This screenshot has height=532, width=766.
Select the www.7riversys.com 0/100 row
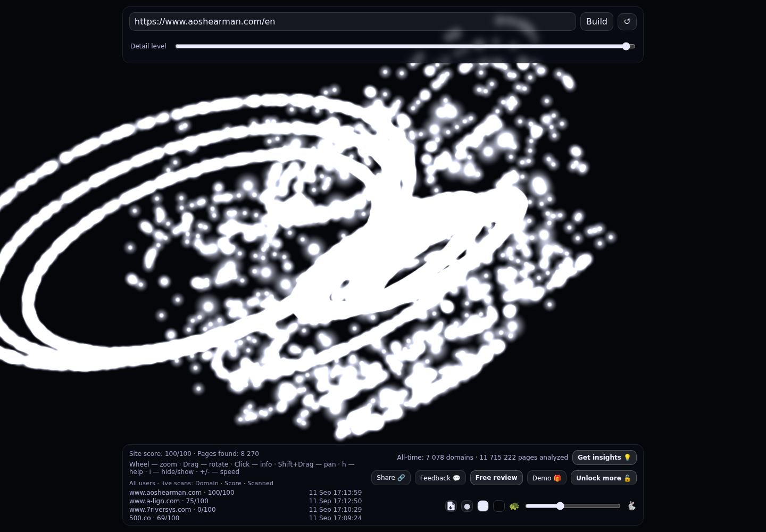(x=245, y=510)
